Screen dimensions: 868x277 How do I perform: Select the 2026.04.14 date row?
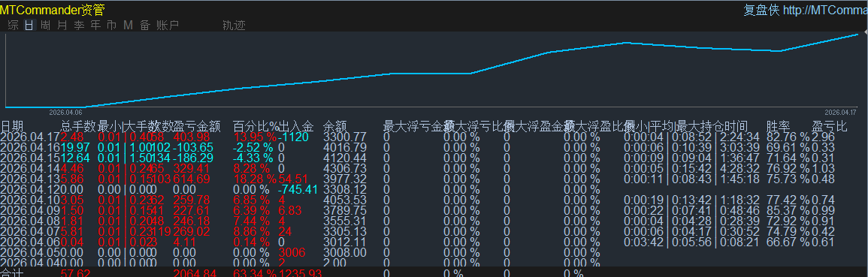[30, 169]
